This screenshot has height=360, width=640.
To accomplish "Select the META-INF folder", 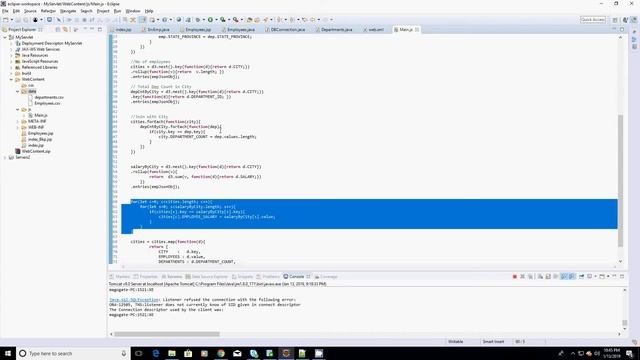I will (x=37, y=121).
